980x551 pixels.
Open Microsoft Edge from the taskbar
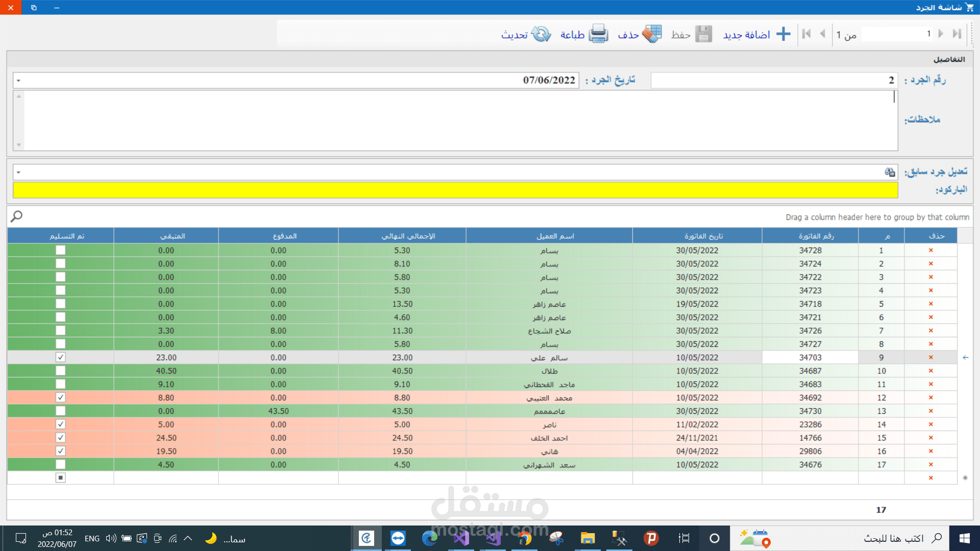click(429, 538)
